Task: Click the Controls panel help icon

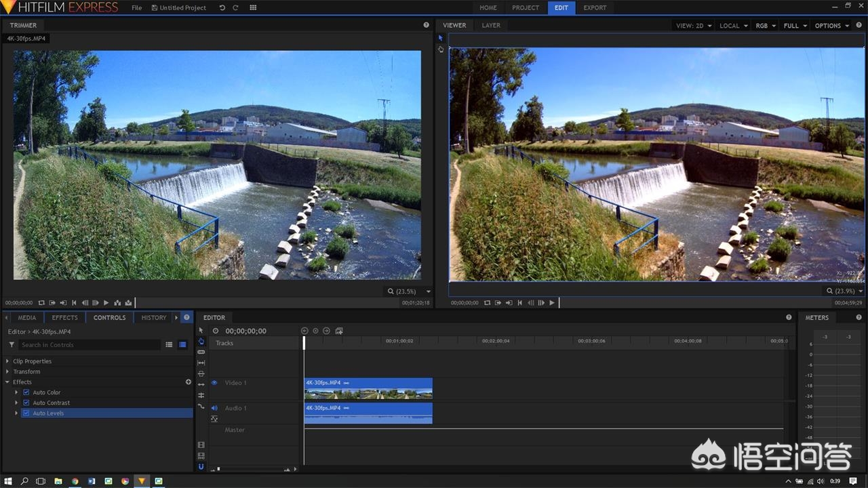Action: click(186, 317)
